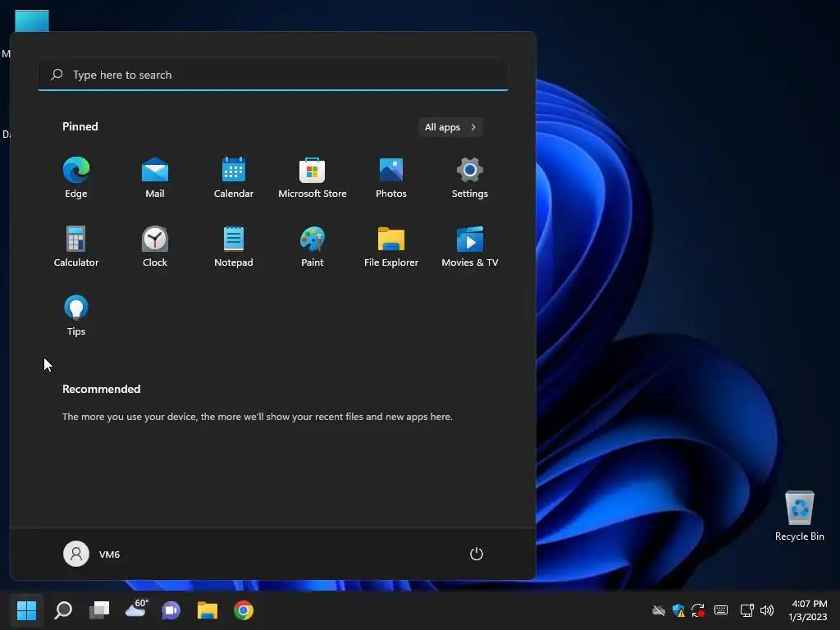840x630 pixels.
Task: Open Movies & TV app
Action: 470,246
